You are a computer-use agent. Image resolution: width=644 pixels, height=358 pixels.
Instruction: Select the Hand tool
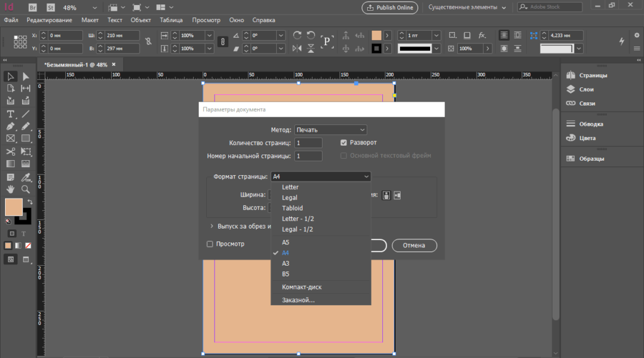pos(11,189)
